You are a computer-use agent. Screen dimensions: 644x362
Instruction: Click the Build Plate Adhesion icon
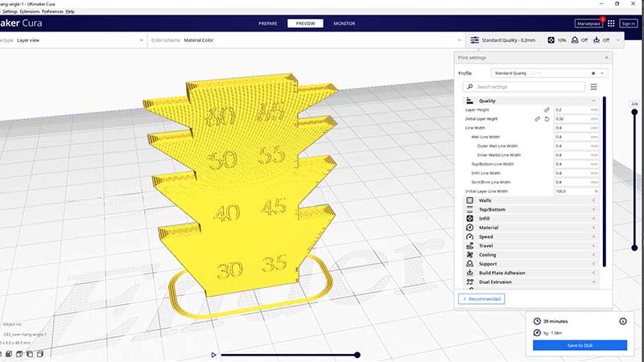click(470, 273)
